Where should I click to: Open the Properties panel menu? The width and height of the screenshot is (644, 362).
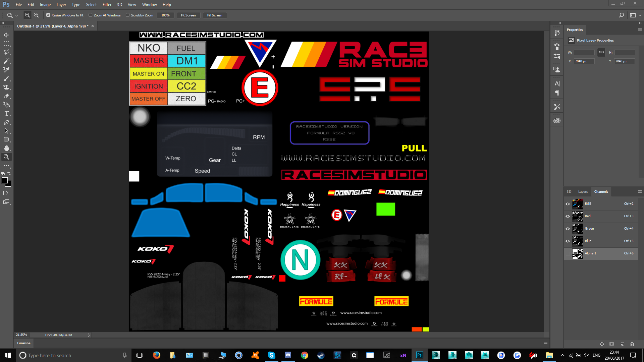(640, 29)
